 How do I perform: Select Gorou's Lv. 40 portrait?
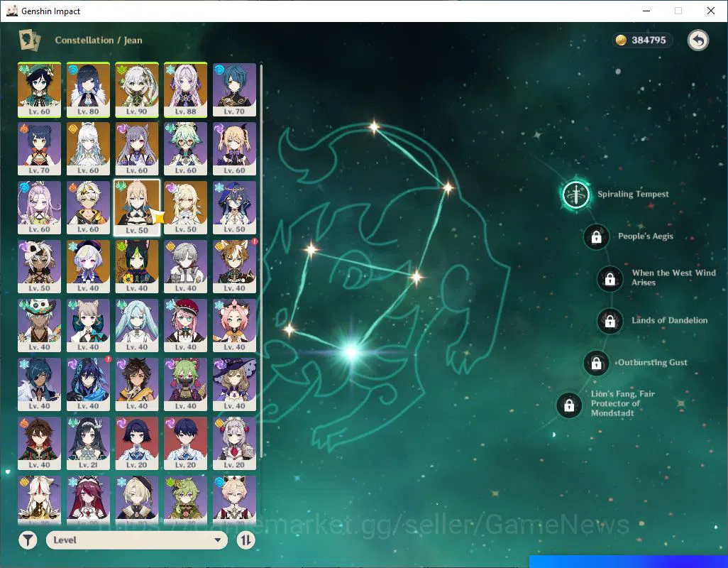pos(234,266)
